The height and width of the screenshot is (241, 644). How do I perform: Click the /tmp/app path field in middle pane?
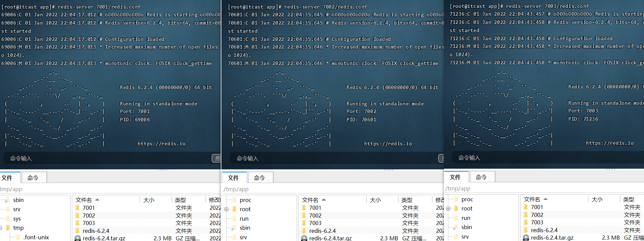click(x=333, y=189)
